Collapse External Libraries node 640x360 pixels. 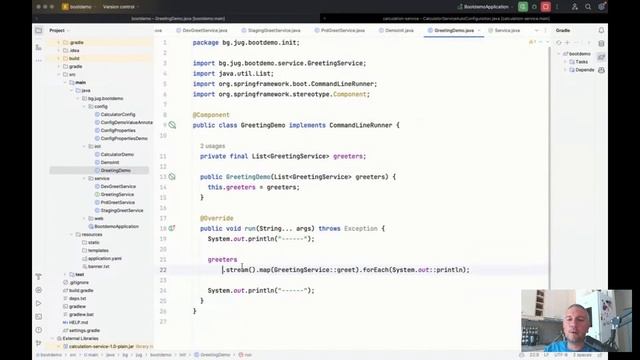(53, 338)
